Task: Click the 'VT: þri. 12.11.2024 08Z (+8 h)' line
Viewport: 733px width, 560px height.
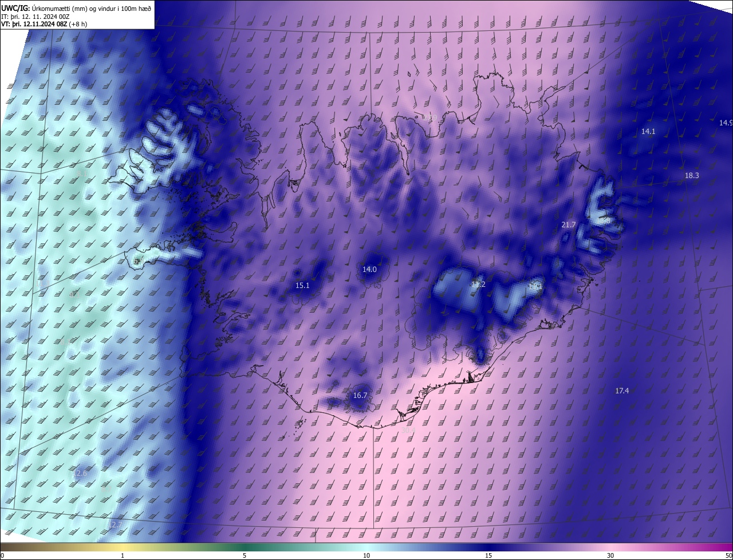Action: [x=44, y=25]
